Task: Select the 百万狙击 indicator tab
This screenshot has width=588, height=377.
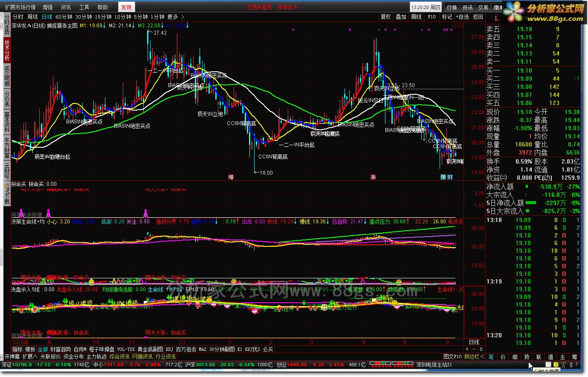Action: pos(186,349)
